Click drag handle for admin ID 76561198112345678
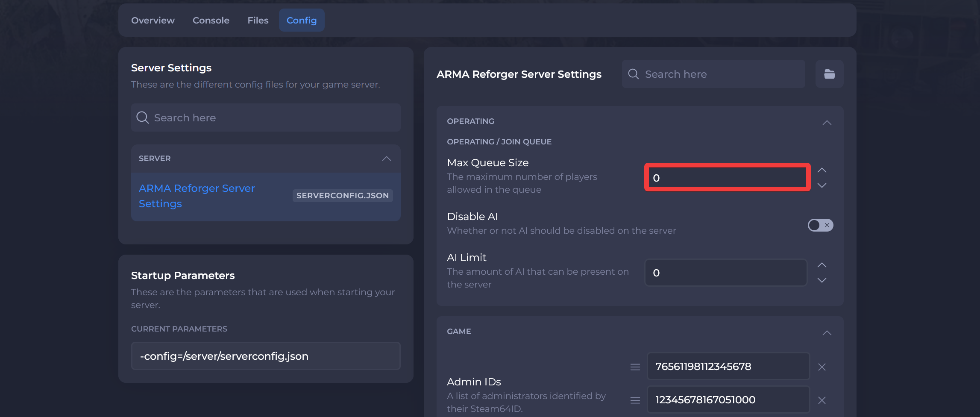Image resolution: width=980 pixels, height=417 pixels. [x=635, y=367]
